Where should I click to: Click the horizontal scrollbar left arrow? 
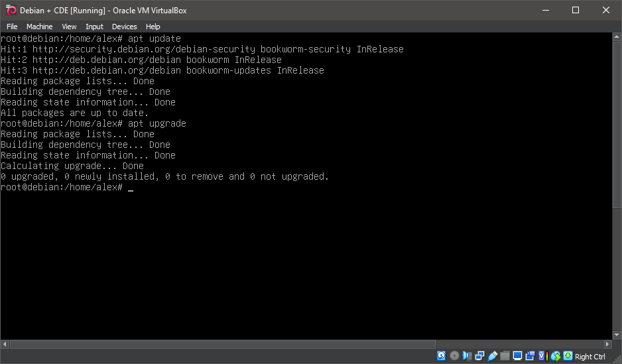5,345
